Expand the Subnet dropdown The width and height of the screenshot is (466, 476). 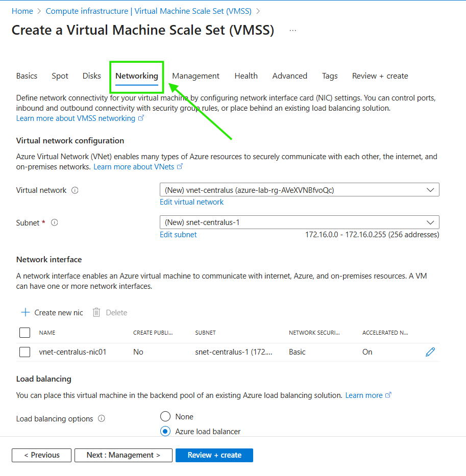pos(299,222)
